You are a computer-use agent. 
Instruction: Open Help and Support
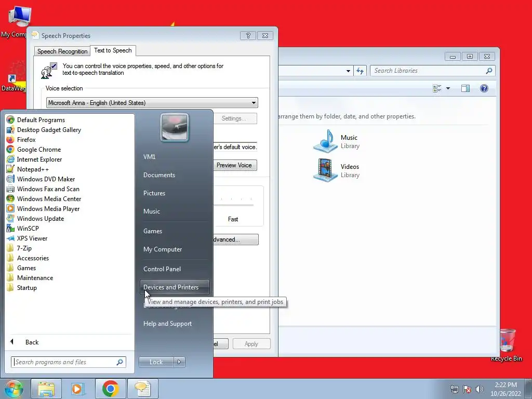[x=167, y=323]
